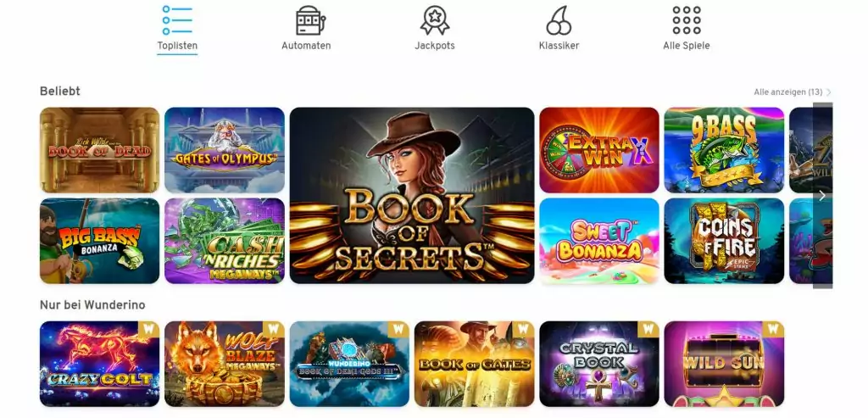Image resolution: width=868 pixels, height=418 pixels.
Task: Play the Wolf Blaze Megaways game
Action: click(x=224, y=364)
